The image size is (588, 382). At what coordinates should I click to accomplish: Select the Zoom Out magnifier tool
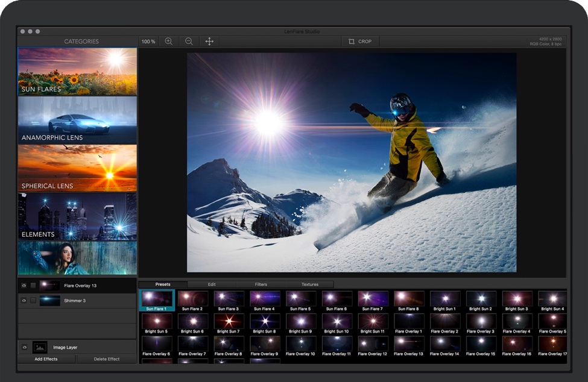(x=189, y=41)
